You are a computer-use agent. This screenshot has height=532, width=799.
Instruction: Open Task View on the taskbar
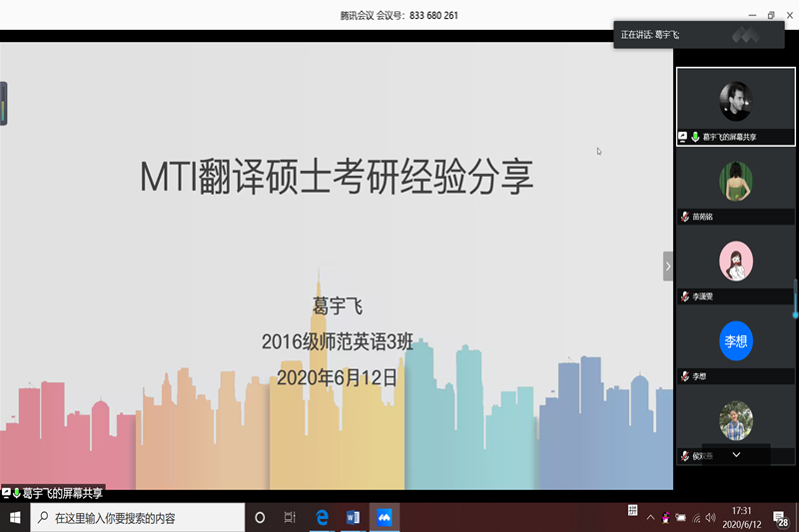[x=291, y=518]
